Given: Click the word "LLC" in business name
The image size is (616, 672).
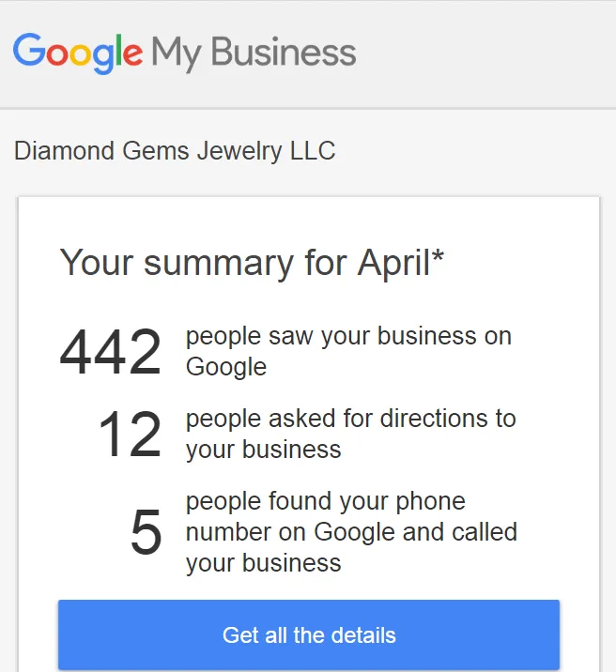Looking at the screenshot, I should tap(313, 150).
